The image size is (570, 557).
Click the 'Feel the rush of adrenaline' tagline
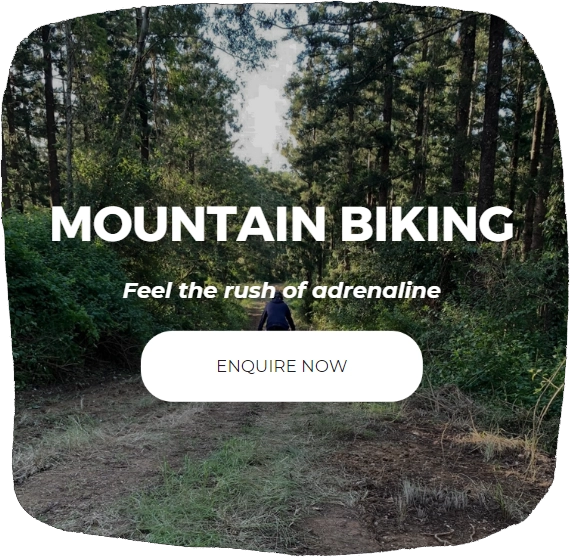(x=282, y=290)
